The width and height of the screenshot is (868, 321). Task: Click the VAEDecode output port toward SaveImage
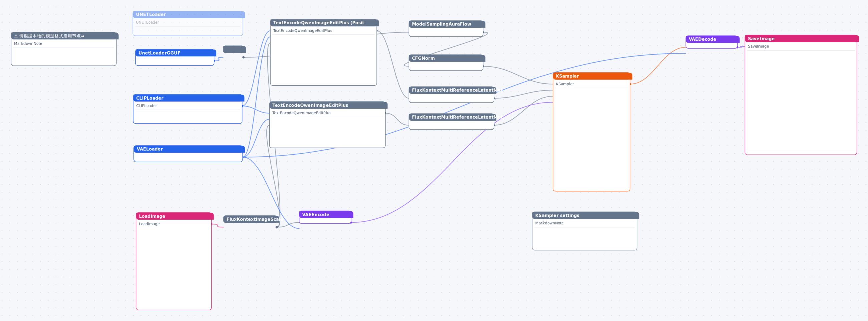[x=737, y=47]
